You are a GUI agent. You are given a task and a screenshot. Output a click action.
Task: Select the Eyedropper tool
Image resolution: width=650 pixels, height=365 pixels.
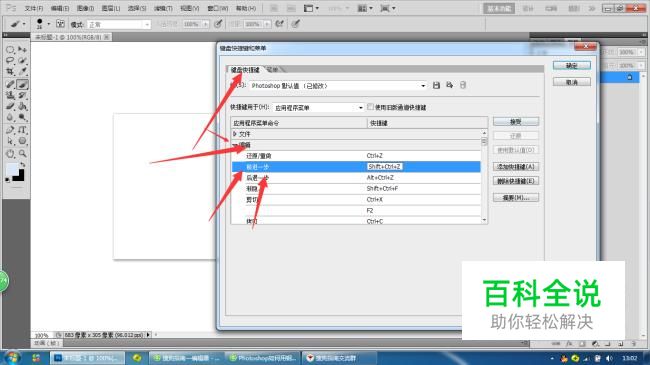(23, 71)
